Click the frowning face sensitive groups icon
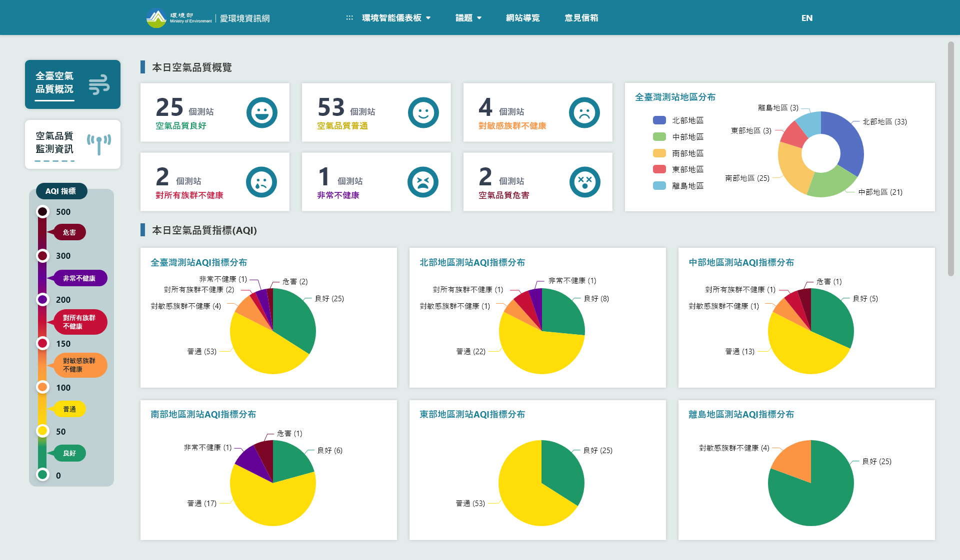Image resolution: width=960 pixels, height=560 pixels. pos(584,112)
